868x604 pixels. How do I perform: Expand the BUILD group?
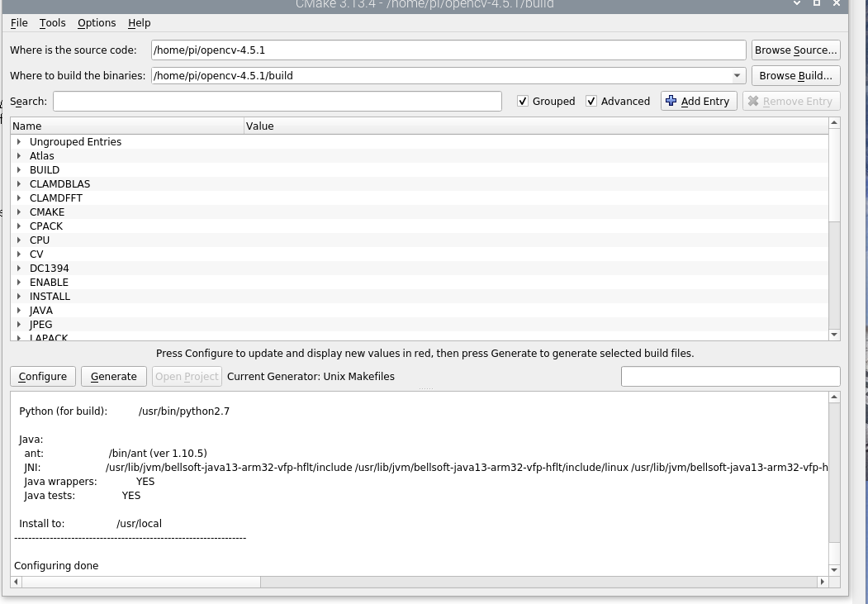(x=19, y=170)
